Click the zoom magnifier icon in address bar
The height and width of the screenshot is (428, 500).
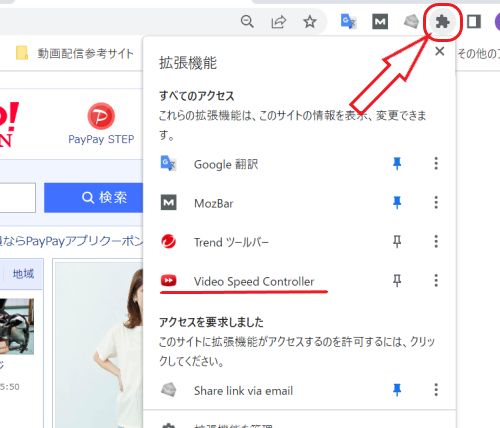(x=247, y=22)
